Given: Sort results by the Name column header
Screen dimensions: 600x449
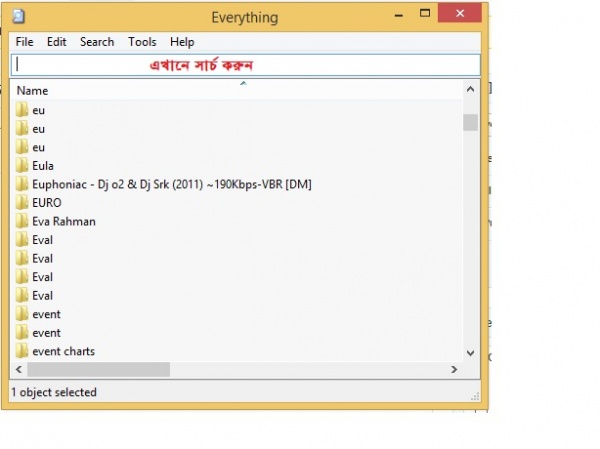Looking at the screenshot, I should pos(236,91).
